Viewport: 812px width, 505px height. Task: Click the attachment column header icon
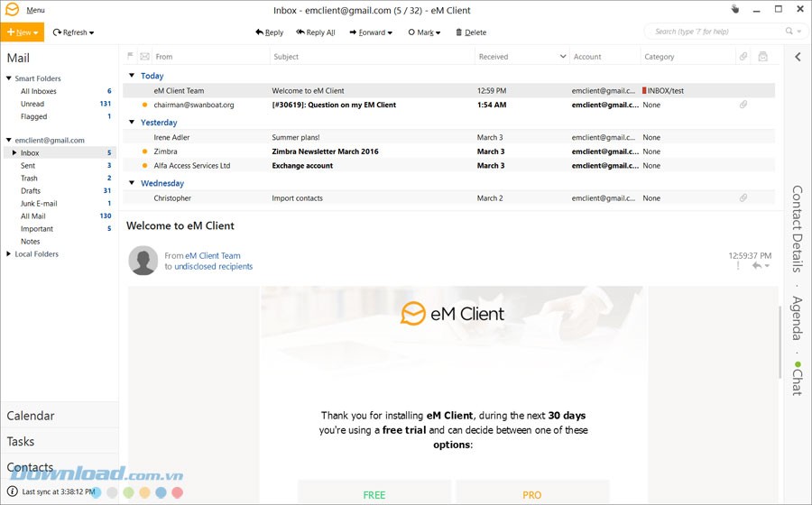[743, 56]
